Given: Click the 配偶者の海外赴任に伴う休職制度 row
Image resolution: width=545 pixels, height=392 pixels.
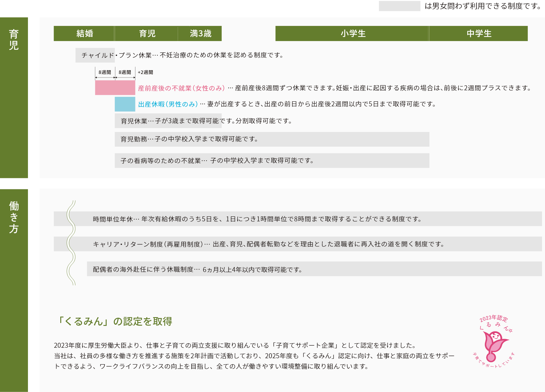Looking at the screenshot, I should click(x=314, y=269).
